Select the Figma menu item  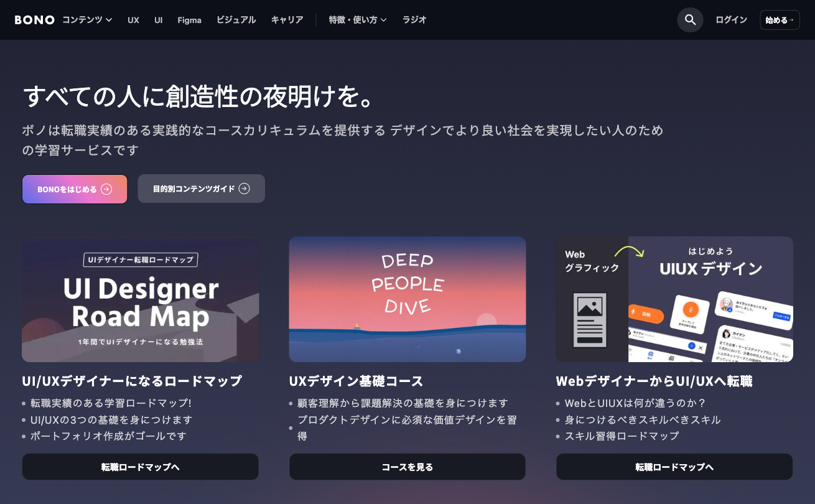[189, 20]
